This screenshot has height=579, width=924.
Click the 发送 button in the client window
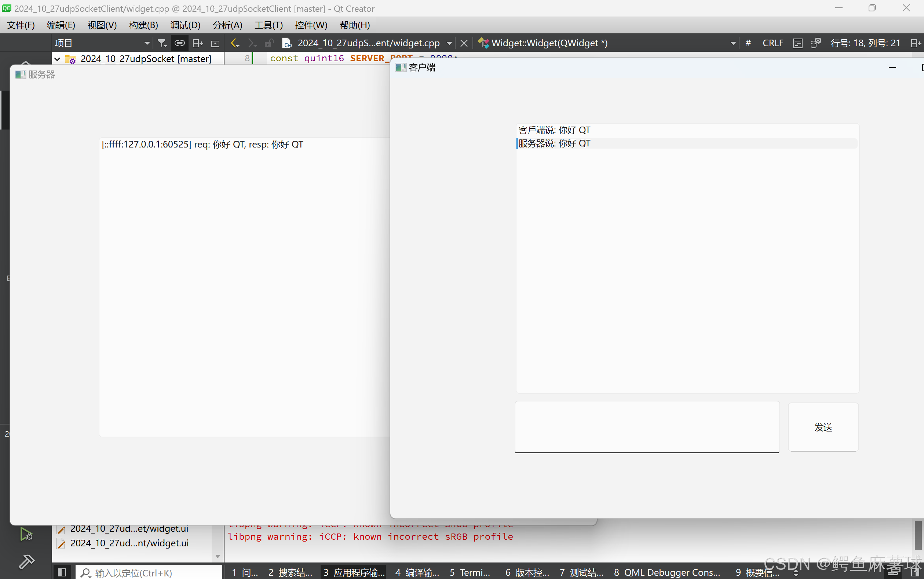(x=823, y=427)
